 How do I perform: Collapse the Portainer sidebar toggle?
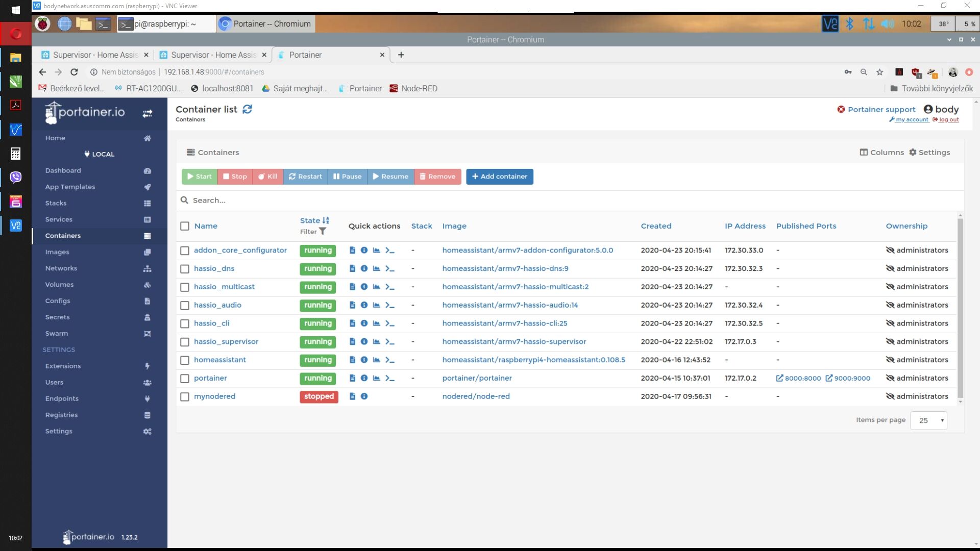[x=147, y=113]
